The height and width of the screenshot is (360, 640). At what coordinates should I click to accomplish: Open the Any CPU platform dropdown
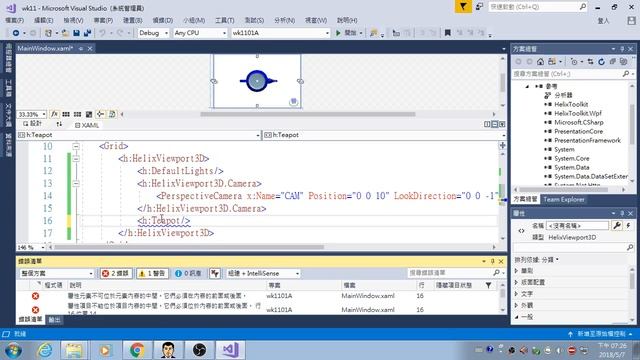pos(200,33)
